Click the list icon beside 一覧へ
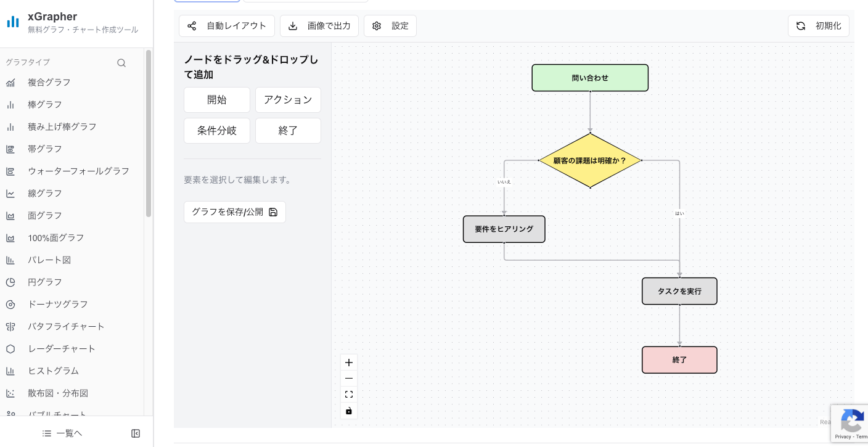This screenshot has height=447, width=868. [x=47, y=433]
